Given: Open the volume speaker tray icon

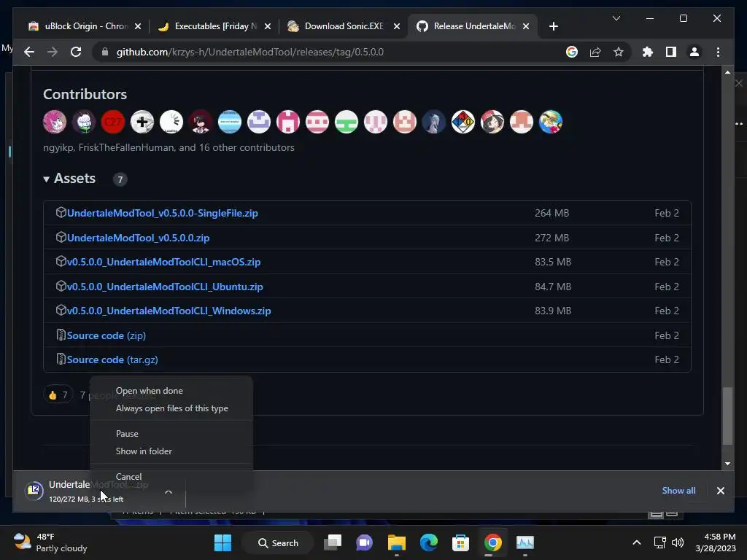Looking at the screenshot, I should coord(678,542).
